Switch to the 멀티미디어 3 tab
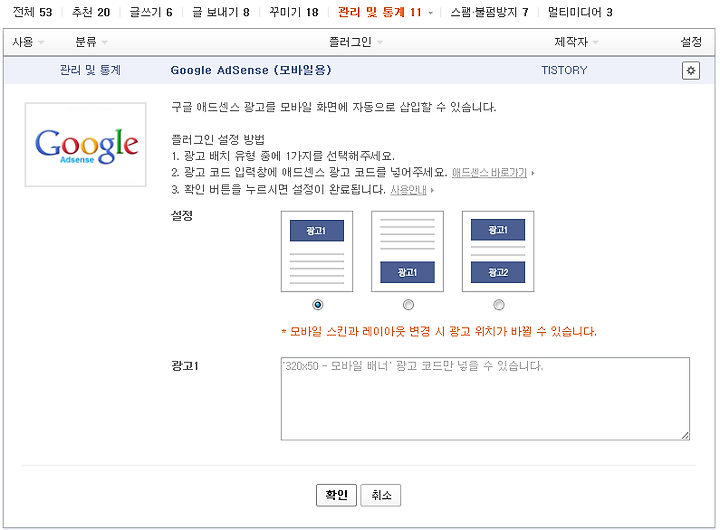This screenshot has width=720, height=530. [580, 12]
